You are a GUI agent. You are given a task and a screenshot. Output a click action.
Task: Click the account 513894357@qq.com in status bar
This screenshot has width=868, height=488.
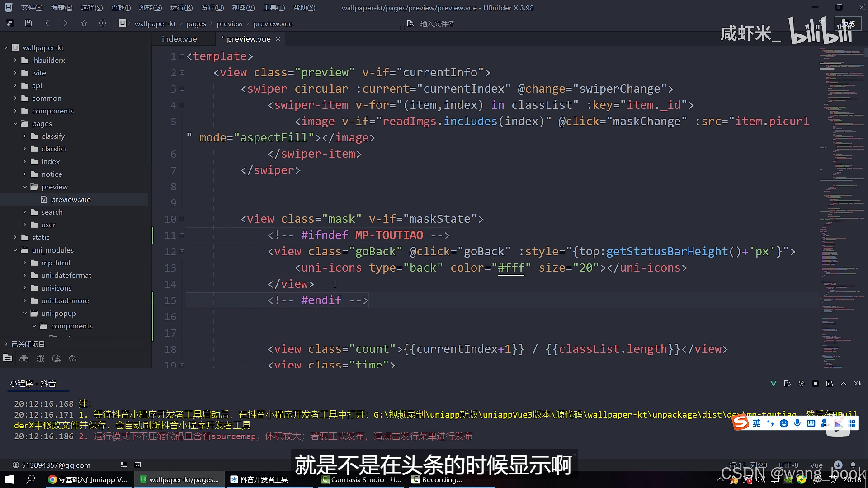pos(51,465)
